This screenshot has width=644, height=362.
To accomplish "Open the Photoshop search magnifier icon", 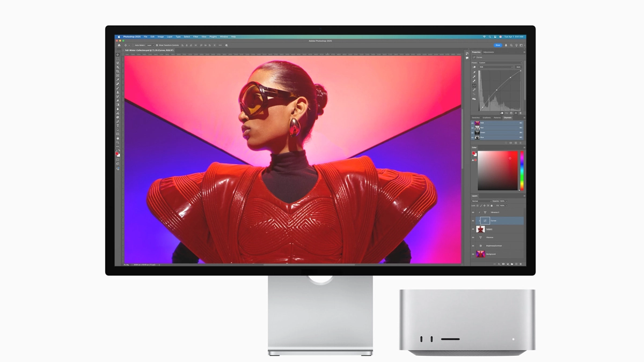I will [511, 45].
